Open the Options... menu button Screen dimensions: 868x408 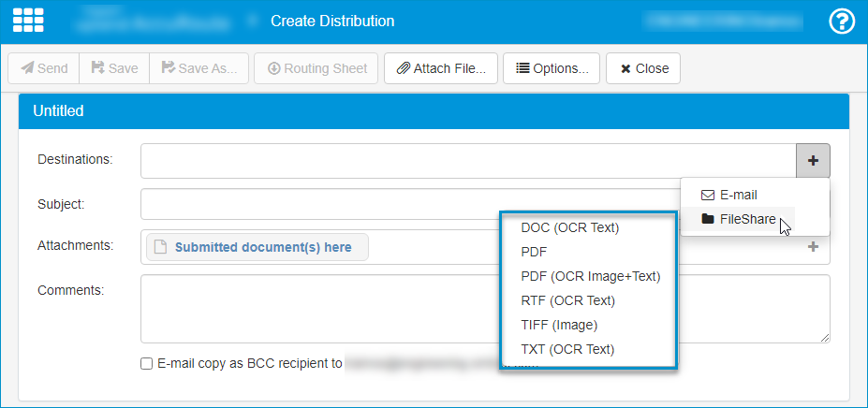[552, 68]
